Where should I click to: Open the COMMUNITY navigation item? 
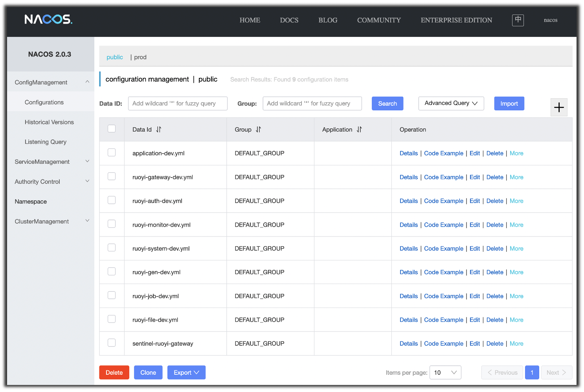[x=379, y=20]
